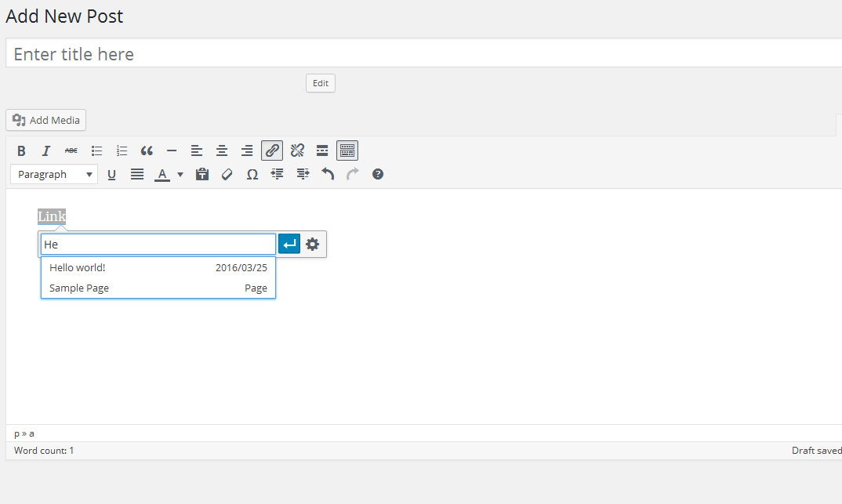Insert a numbered list
The image size is (842, 504).
point(122,151)
